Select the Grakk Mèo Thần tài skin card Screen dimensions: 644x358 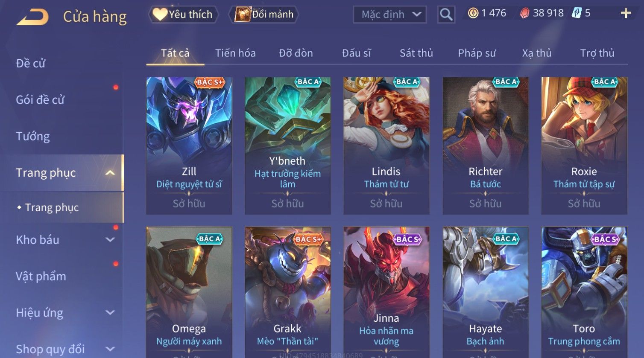coord(288,292)
